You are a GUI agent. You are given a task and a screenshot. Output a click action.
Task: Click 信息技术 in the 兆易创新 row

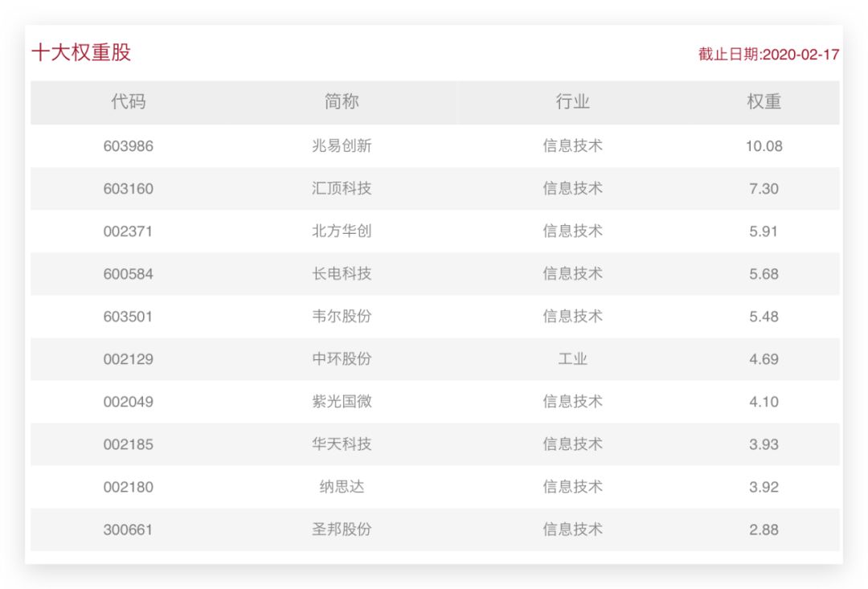572,145
